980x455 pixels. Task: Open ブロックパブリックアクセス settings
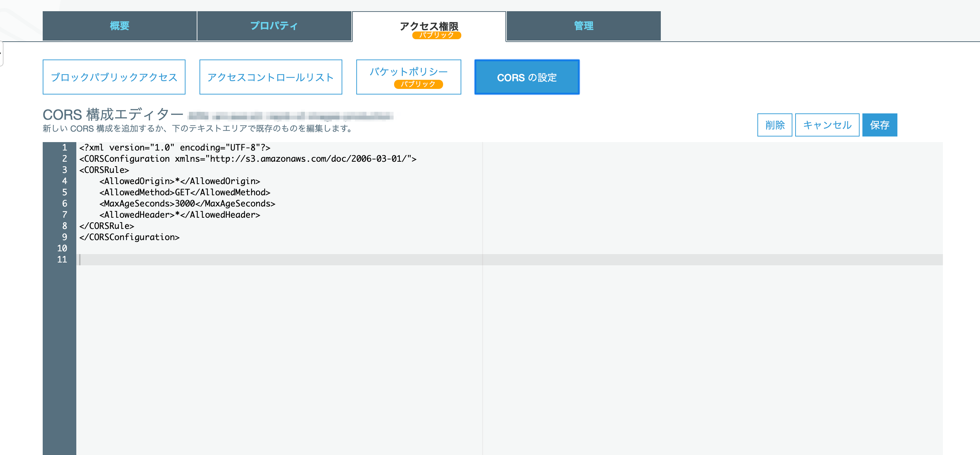(x=114, y=77)
